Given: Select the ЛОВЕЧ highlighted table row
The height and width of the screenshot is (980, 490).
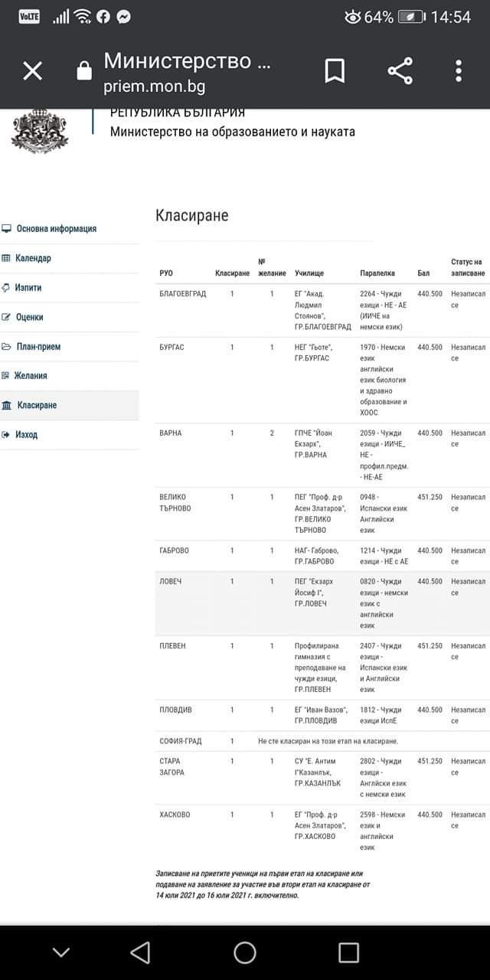Looking at the screenshot, I should click(322, 603).
